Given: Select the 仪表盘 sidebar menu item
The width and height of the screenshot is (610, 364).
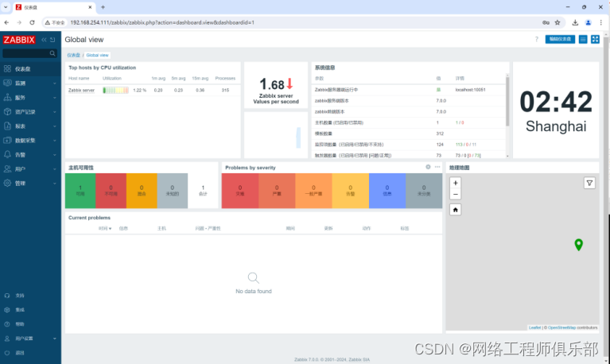Looking at the screenshot, I should (x=30, y=69).
